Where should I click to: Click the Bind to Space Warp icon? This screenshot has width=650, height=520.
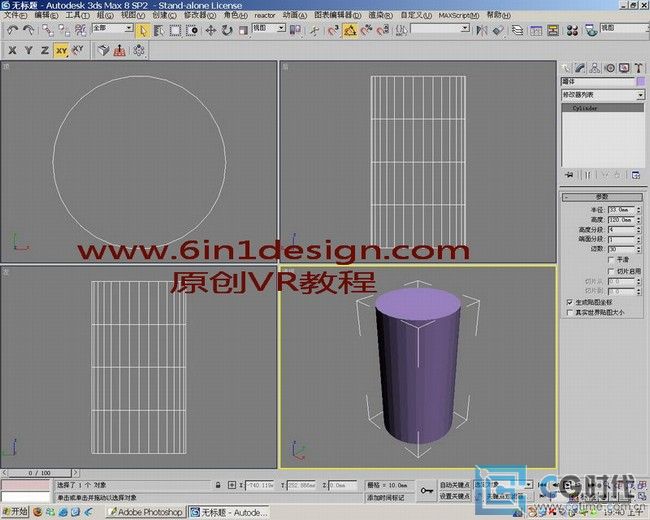[x=80, y=30]
